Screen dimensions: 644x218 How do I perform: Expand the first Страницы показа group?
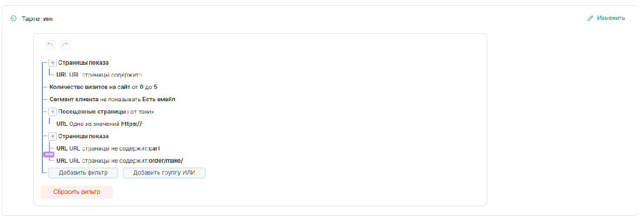coord(53,63)
